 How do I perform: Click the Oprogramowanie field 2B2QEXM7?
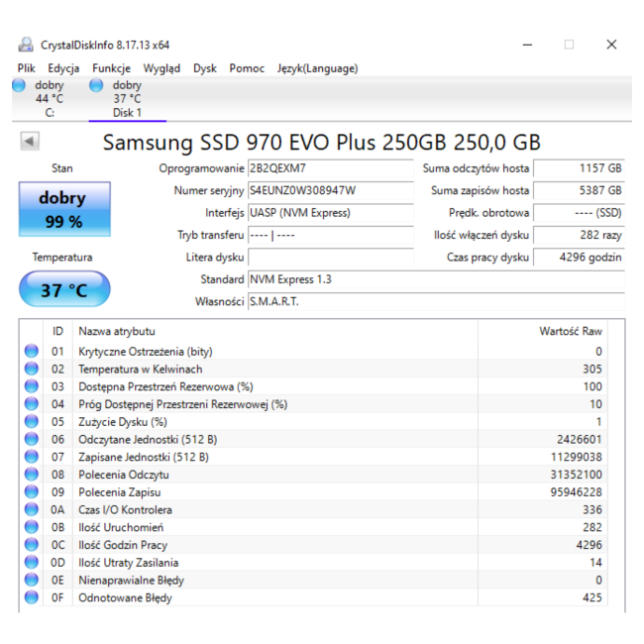point(331,168)
